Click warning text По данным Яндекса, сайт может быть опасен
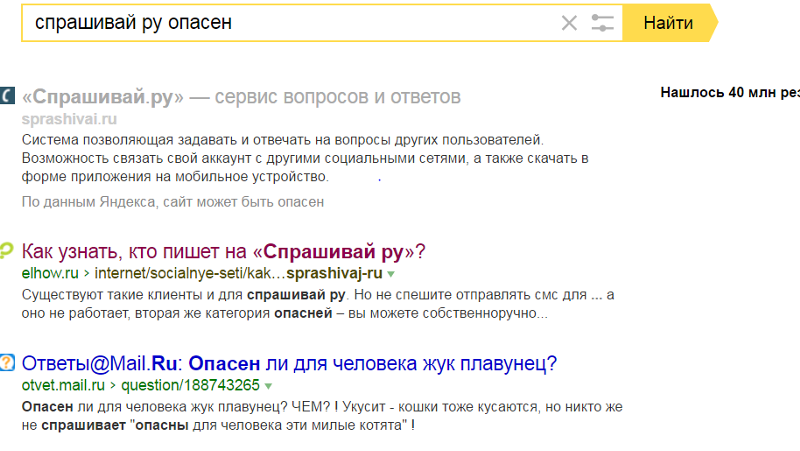Viewport: 800px width, 451px height. click(x=172, y=202)
